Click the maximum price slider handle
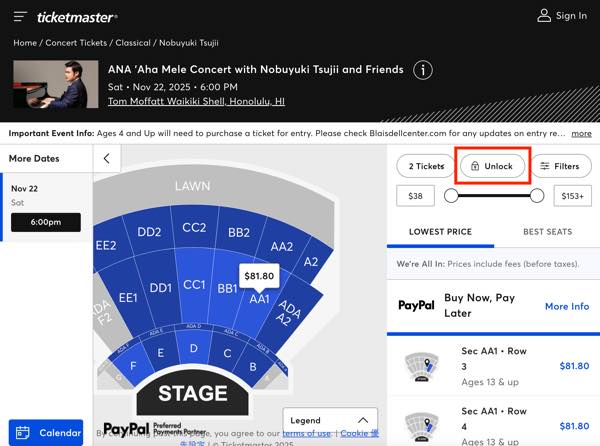The image size is (600, 446). 537,196
